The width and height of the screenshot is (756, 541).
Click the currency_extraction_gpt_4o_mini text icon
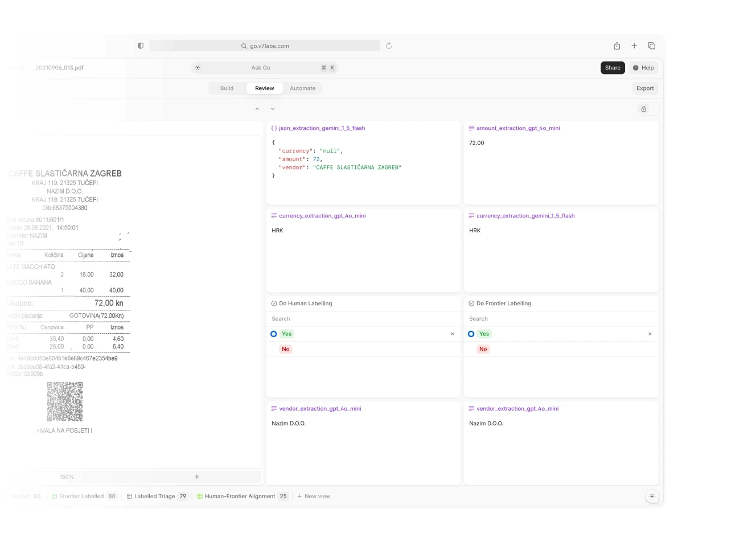274,216
